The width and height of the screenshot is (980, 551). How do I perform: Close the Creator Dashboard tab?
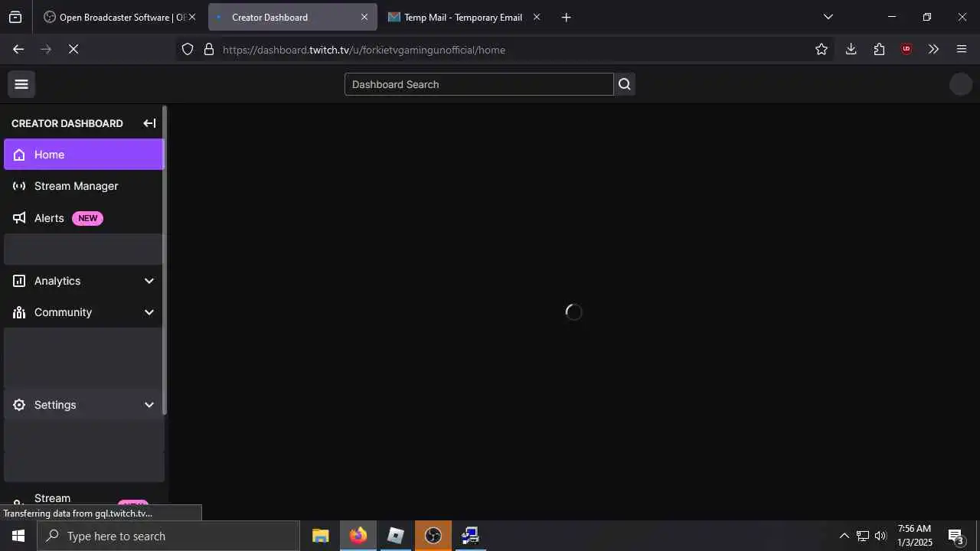click(364, 17)
